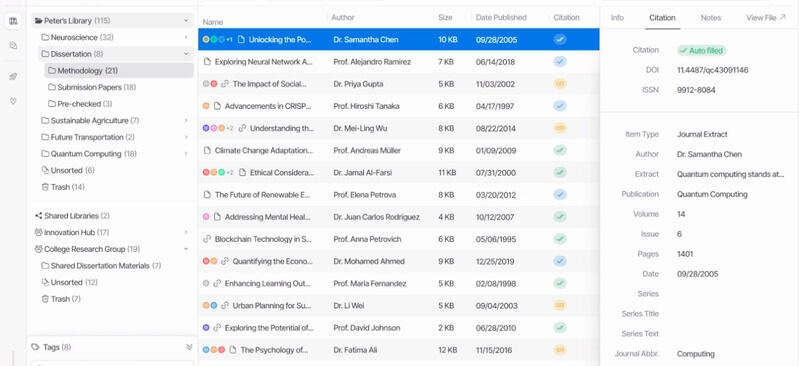Click citation badge for Prof. Alejandro Ramirez row
Viewport: 799px width, 366px height.
[x=560, y=62]
